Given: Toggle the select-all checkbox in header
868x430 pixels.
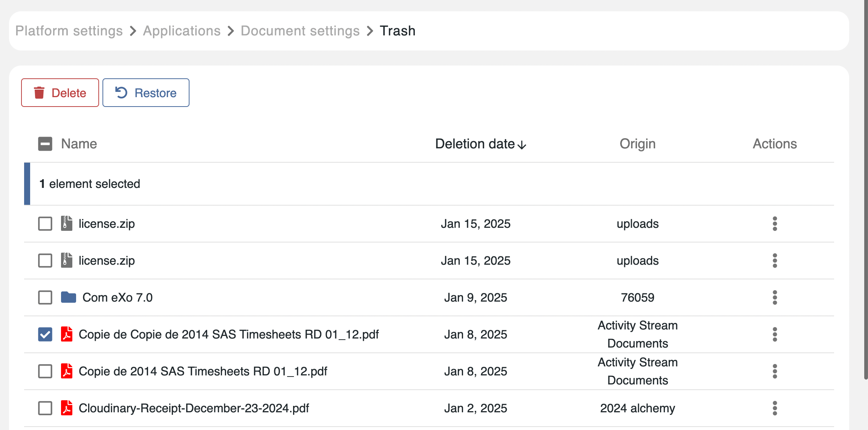Looking at the screenshot, I should pyautogui.click(x=45, y=144).
